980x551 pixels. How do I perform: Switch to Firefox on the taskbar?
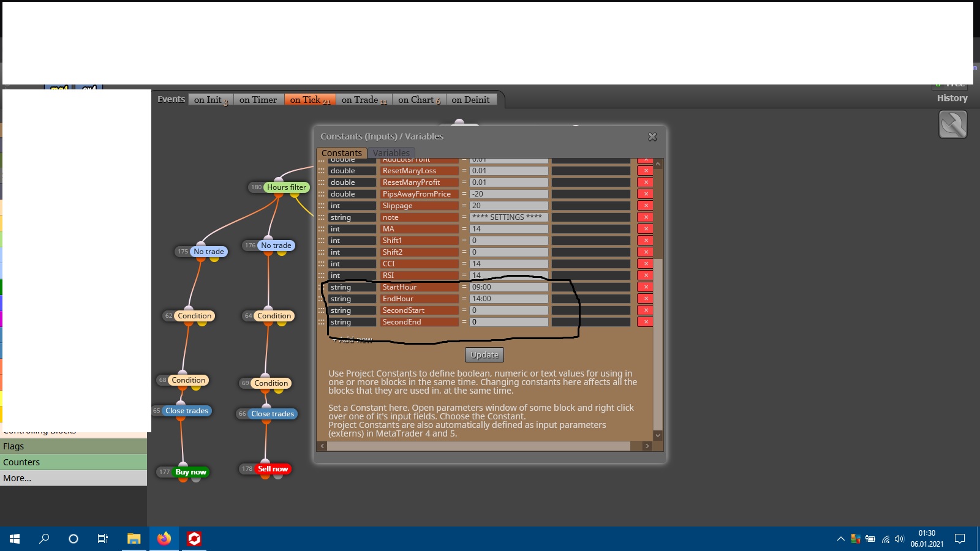164,539
